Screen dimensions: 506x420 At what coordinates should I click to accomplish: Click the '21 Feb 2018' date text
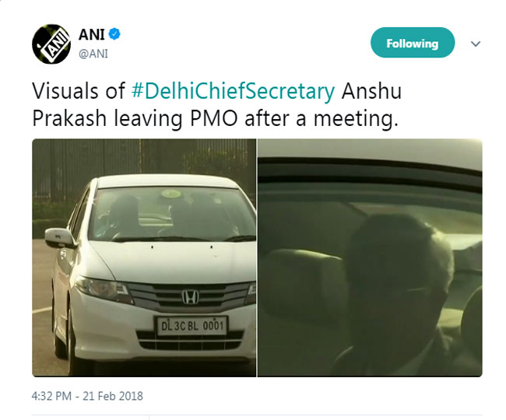pos(113,396)
